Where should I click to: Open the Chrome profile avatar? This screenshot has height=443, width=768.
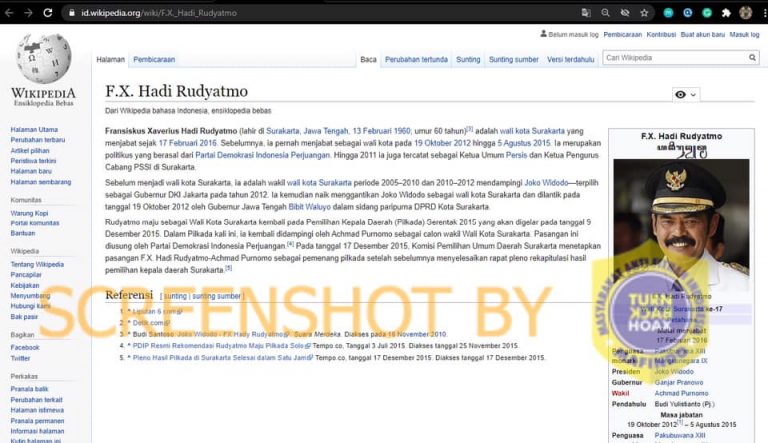pyautogui.click(x=745, y=13)
